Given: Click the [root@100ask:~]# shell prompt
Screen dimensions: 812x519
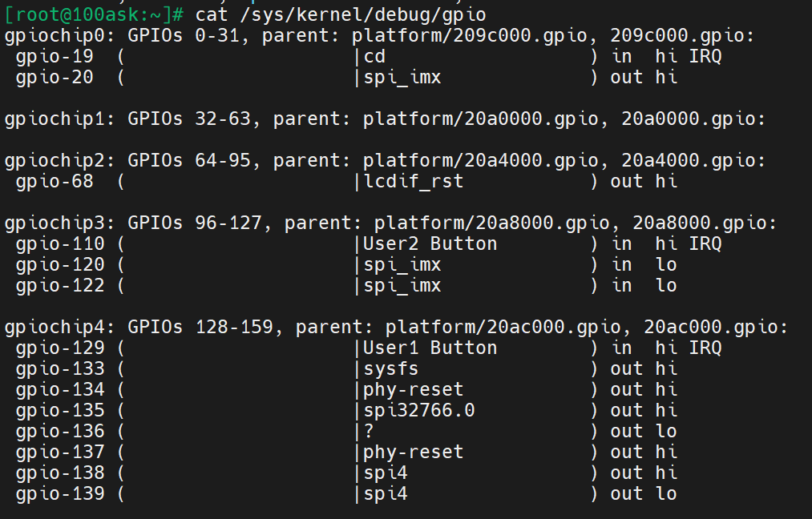Looking at the screenshot, I should coord(95,14).
